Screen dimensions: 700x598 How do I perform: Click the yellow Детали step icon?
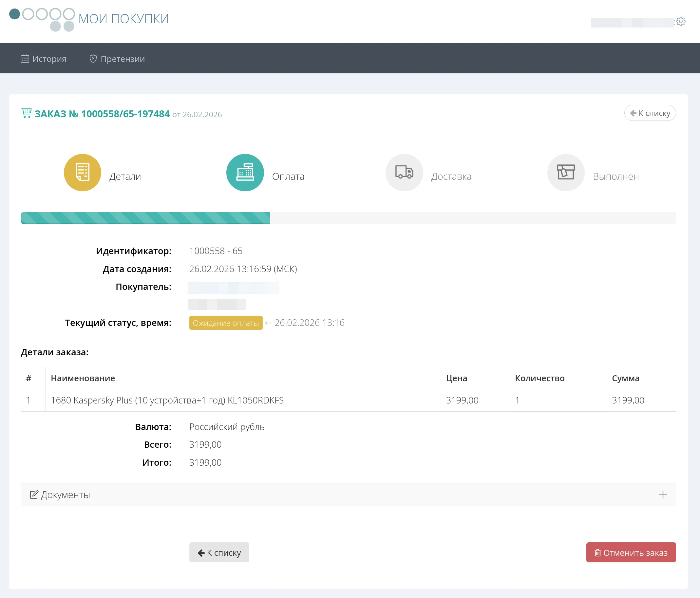click(x=83, y=173)
